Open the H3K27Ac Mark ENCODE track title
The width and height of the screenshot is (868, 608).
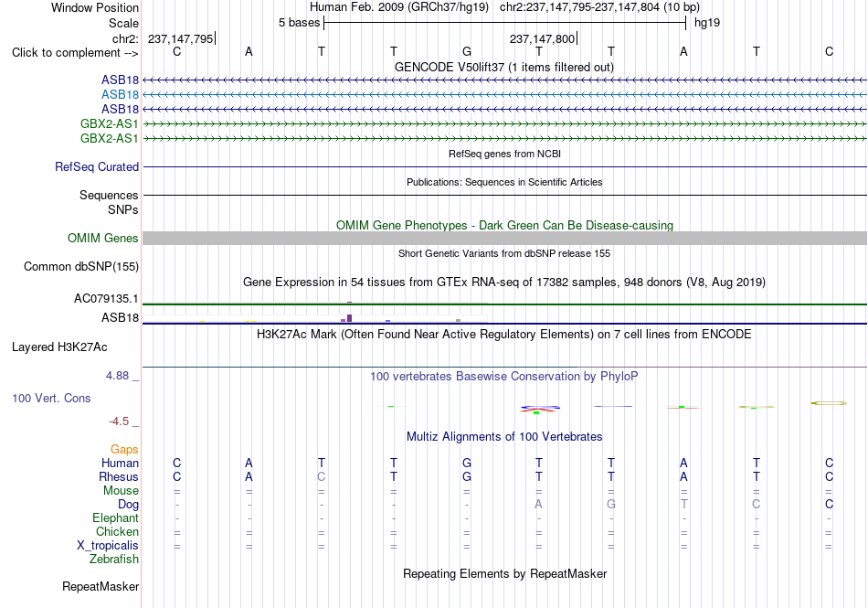tap(503, 334)
